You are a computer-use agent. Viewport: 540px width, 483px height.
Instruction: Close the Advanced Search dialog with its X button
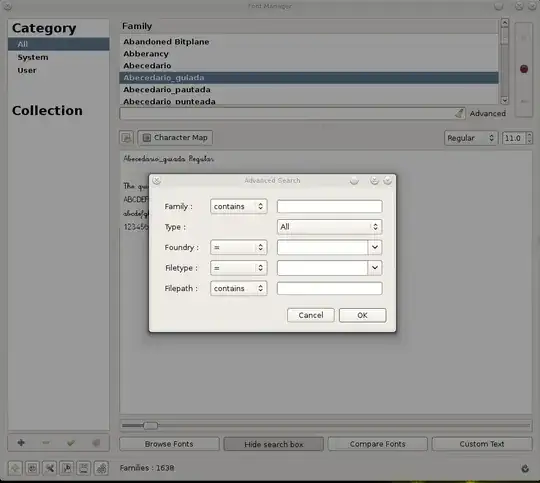click(x=157, y=181)
